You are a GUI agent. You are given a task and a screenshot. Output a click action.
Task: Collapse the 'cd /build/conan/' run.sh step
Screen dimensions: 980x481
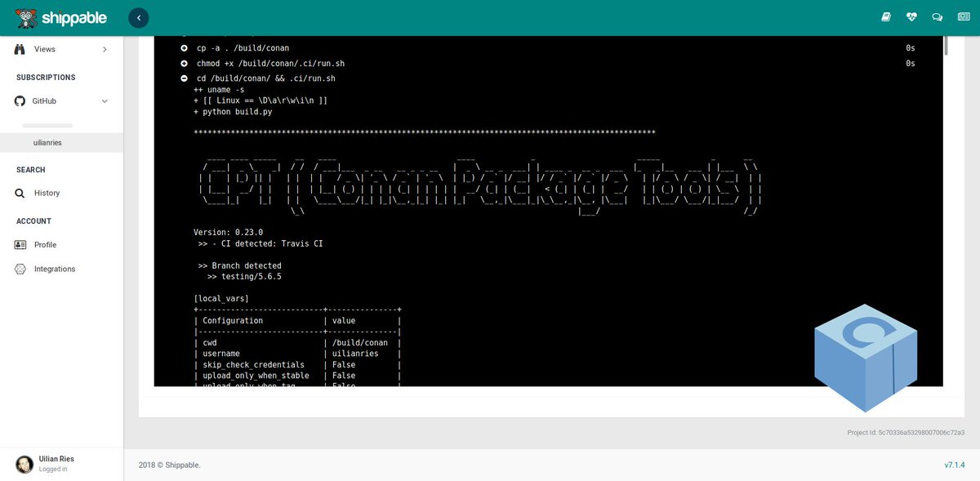(x=185, y=78)
